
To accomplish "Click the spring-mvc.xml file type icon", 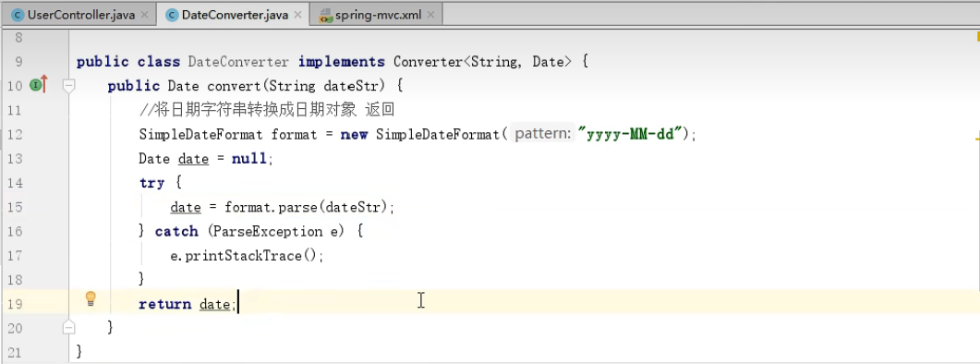I will pyautogui.click(x=326, y=16).
